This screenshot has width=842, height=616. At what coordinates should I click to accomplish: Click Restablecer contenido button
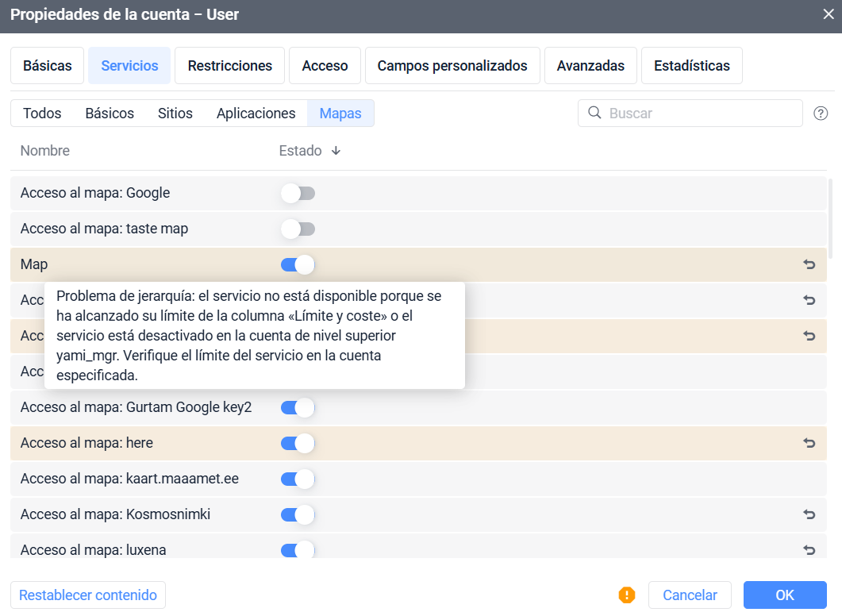point(88,595)
